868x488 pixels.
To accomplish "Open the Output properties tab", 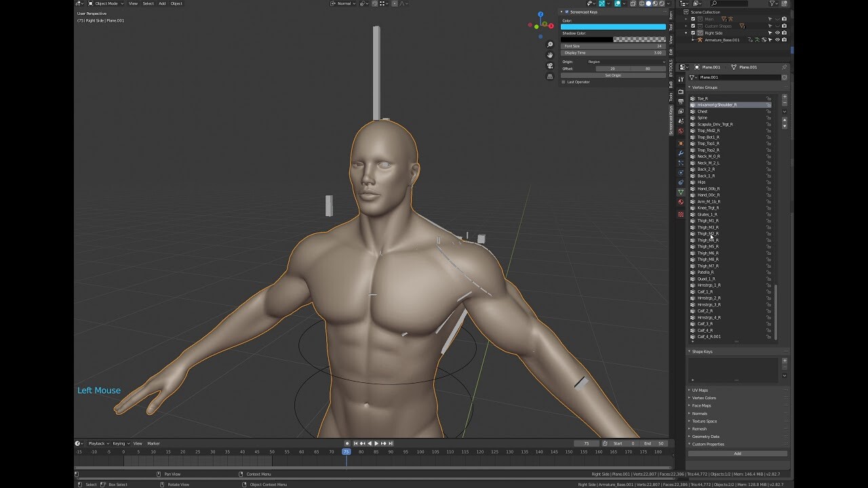I will pyautogui.click(x=681, y=102).
